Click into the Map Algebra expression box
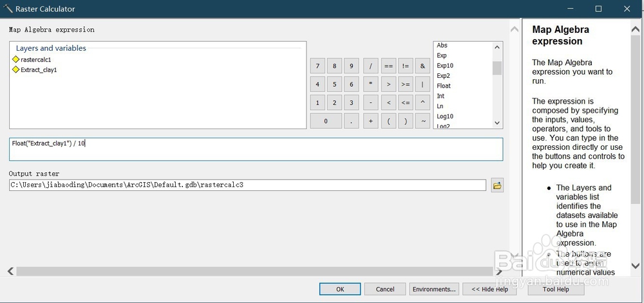Screen dimensions: 644x303 click(x=256, y=149)
